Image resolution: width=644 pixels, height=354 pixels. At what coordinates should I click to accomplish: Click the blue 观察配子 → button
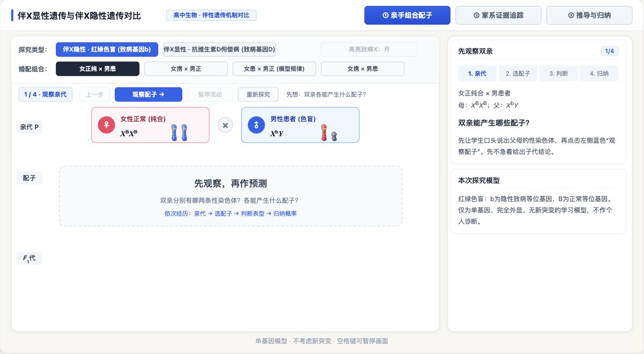tap(149, 94)
